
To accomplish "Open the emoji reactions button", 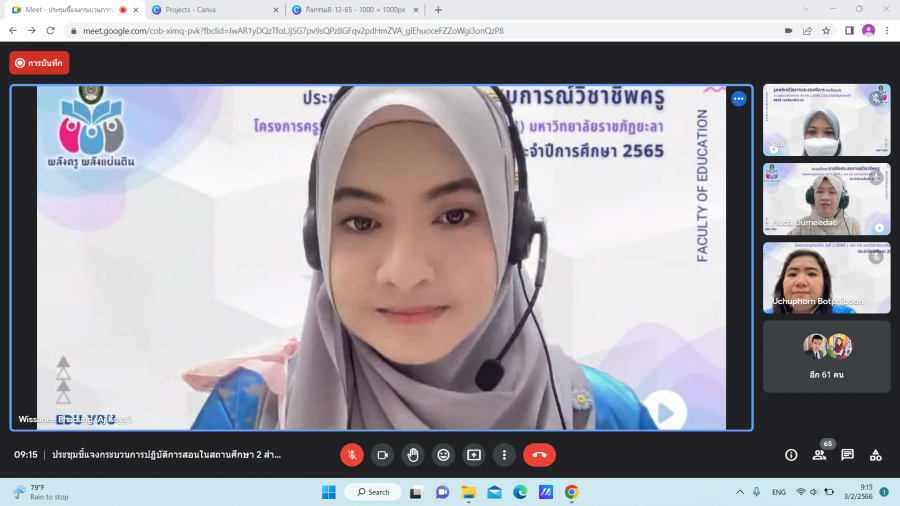I will pos(444,455).
